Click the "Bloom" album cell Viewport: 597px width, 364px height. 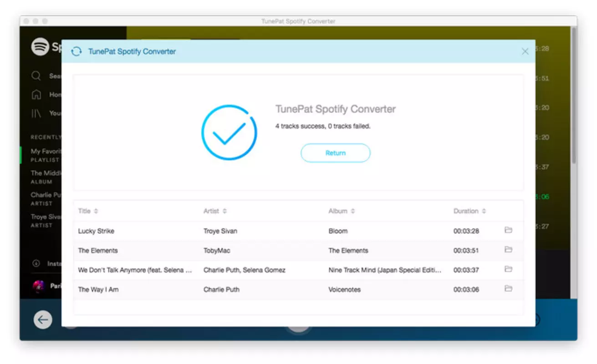point(338,231)
